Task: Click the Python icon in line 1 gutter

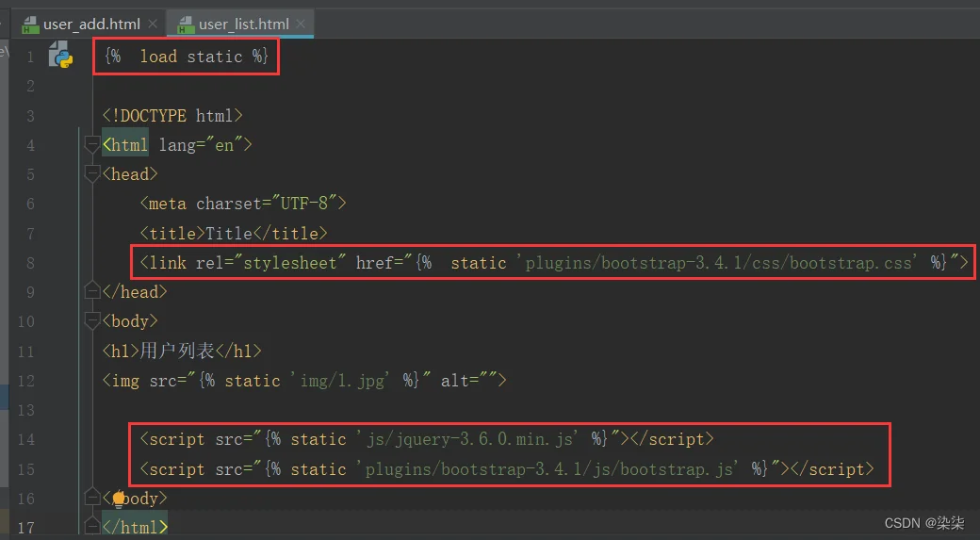Action: click(61, 55)
